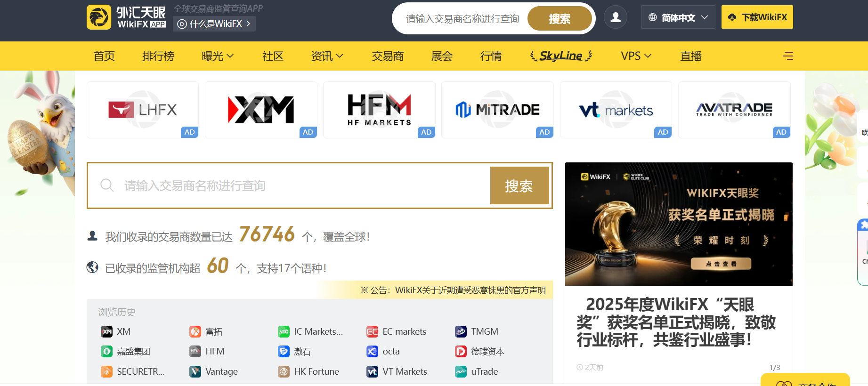Open the 排行榜 menu item
This screenshot has height=386, width=868.
[x=158, y=56]
